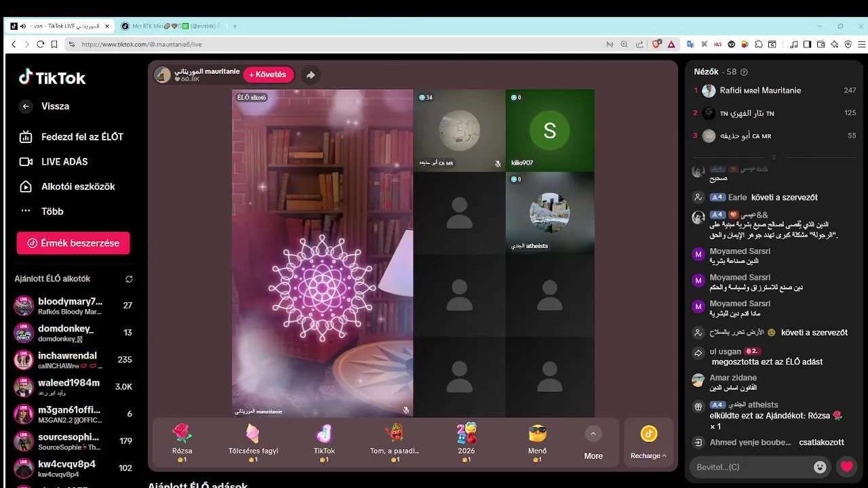Screen dimensions: 868x488
Task: Refresh the Ajánlott ÉLŐ alkotók list
Action: (129, 279)
